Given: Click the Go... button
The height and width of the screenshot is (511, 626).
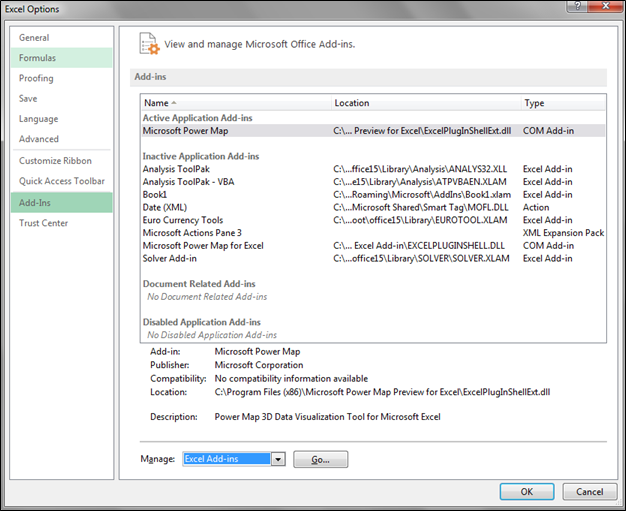Looking at the screenshot, I should (321, 460).
